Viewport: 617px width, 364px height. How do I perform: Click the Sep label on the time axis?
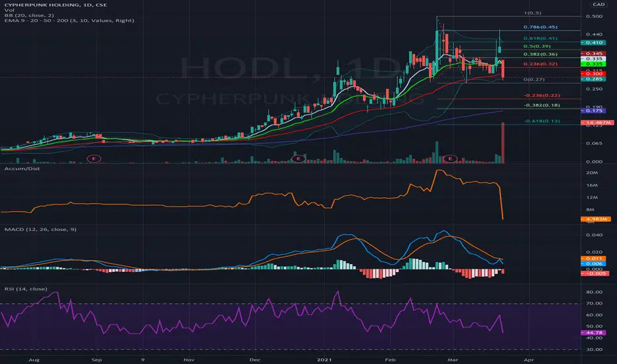97,359
